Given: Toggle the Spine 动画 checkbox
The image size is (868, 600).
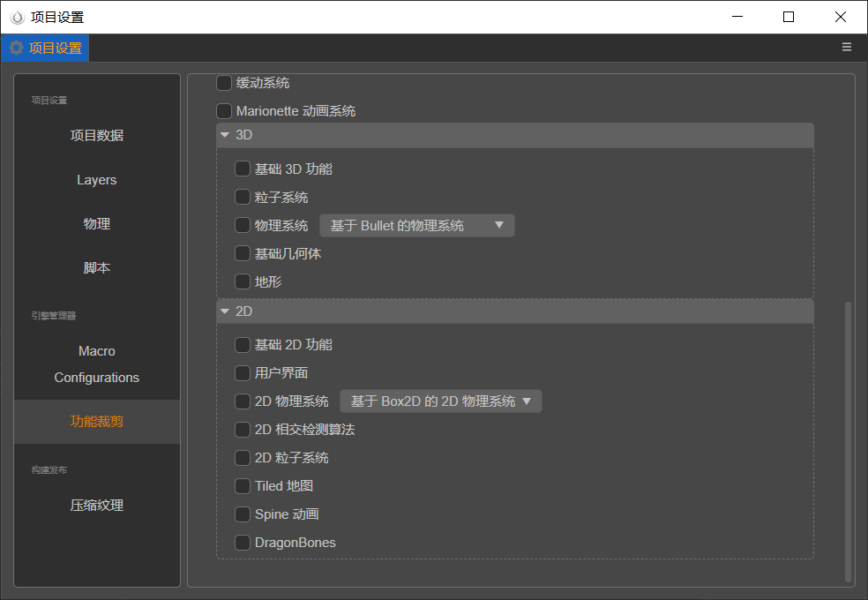Looking at the screenshot, I should pos(243,514).
